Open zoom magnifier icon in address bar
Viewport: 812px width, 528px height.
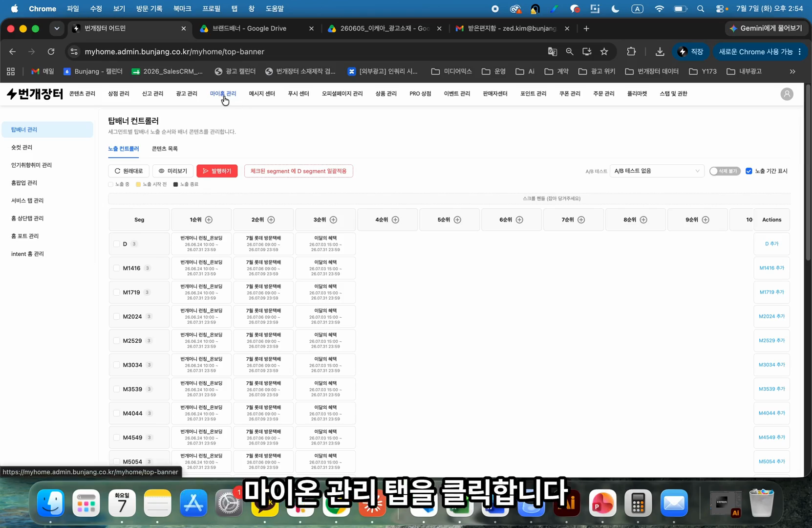[570, 51]
